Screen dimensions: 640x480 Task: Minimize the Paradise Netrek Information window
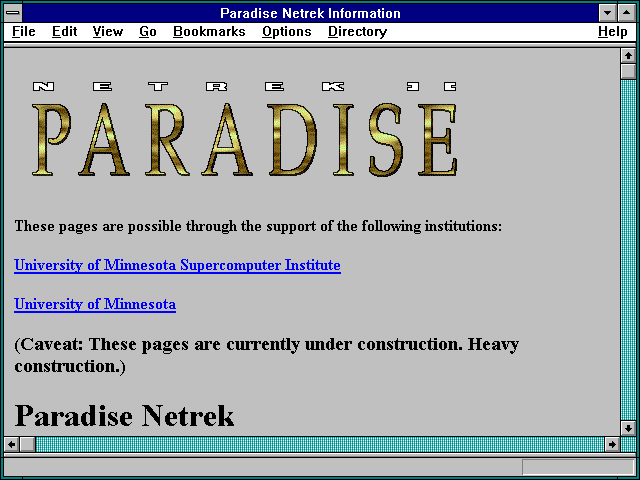pyautogui.click(x=607, y=13)
